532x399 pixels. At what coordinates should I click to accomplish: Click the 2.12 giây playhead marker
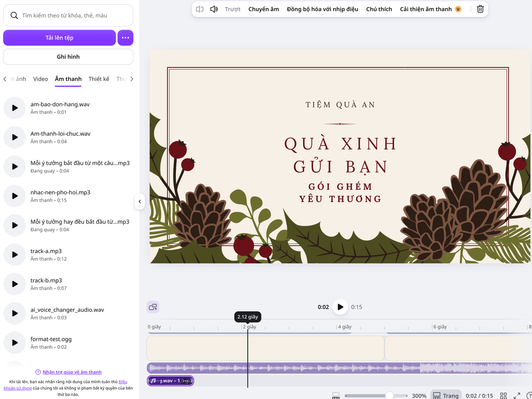[x=248, y=317]
